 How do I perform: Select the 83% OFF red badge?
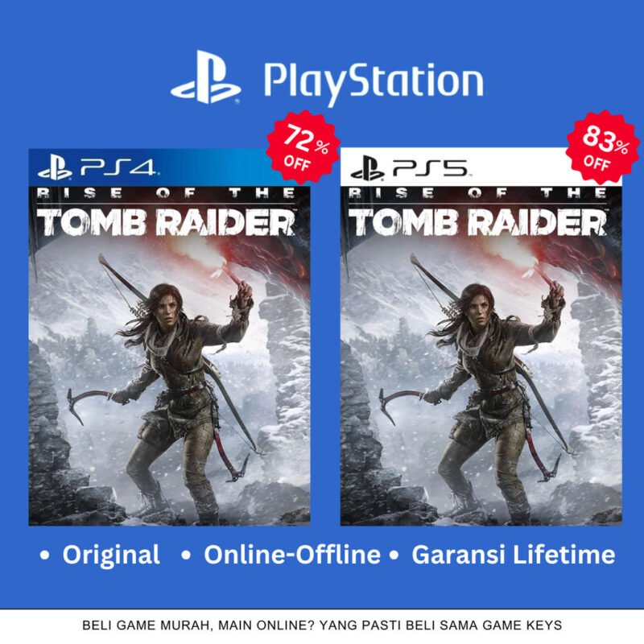pos(602,147)
